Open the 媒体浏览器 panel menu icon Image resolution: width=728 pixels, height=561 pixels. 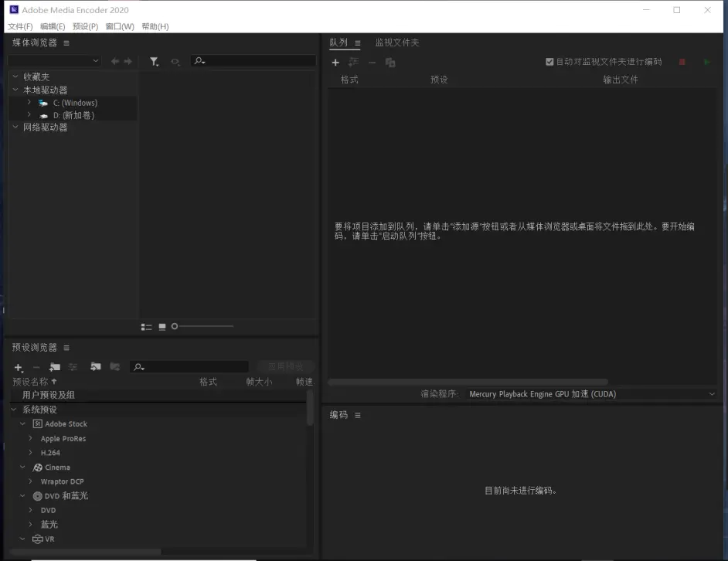coord(66,43)
